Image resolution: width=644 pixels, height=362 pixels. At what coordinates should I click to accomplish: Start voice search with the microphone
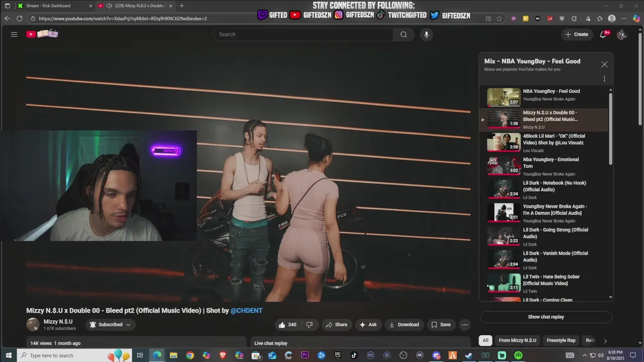pyautogui.click(x=426, y=34)
